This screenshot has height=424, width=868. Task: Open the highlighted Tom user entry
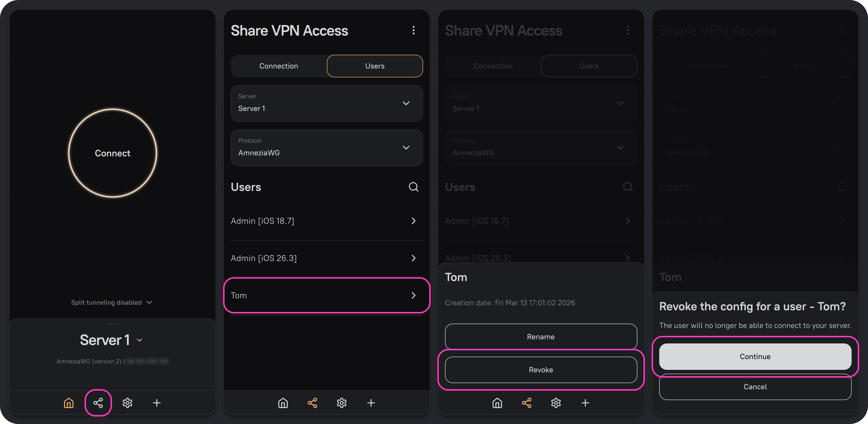click(326, 295)
